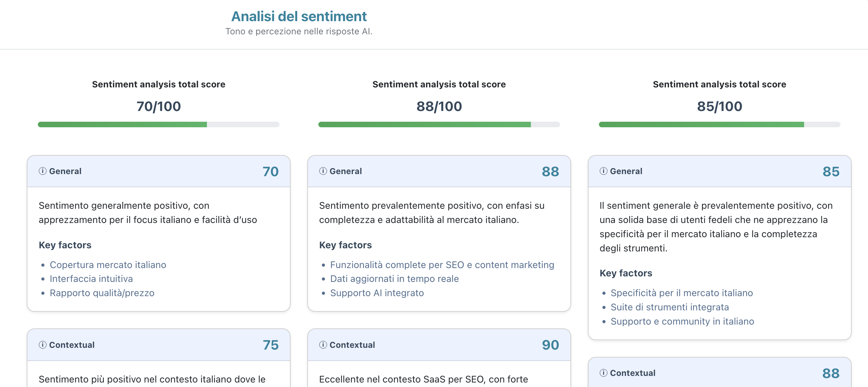The image size is (868, 387).
Task: Click info icon beside Contextual score 88
Action: (x=604, y=373)
